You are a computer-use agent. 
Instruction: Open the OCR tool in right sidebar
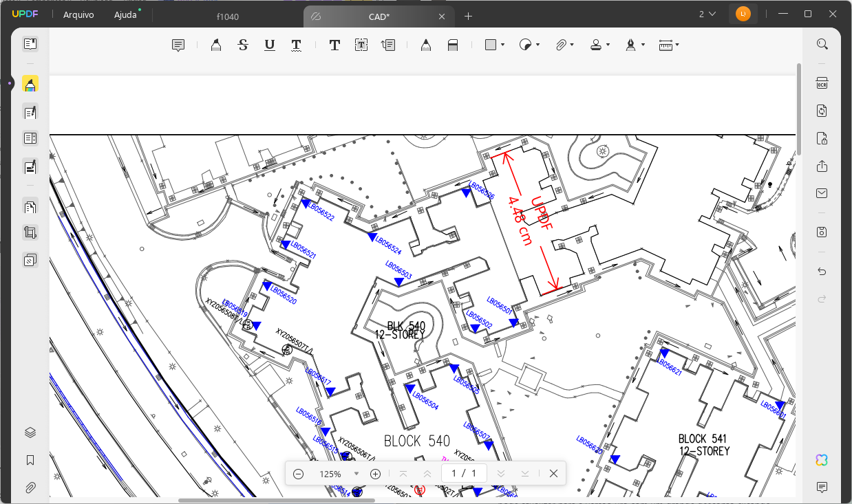822,83
